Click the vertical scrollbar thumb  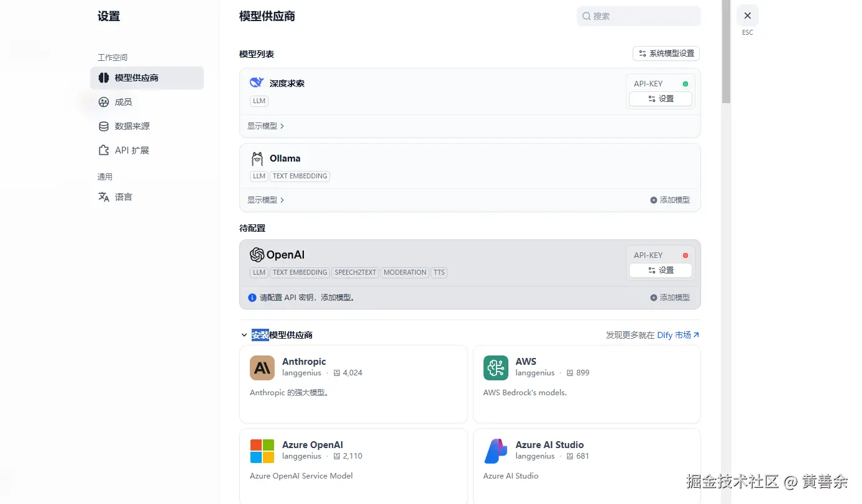click(x=726, y=52)
